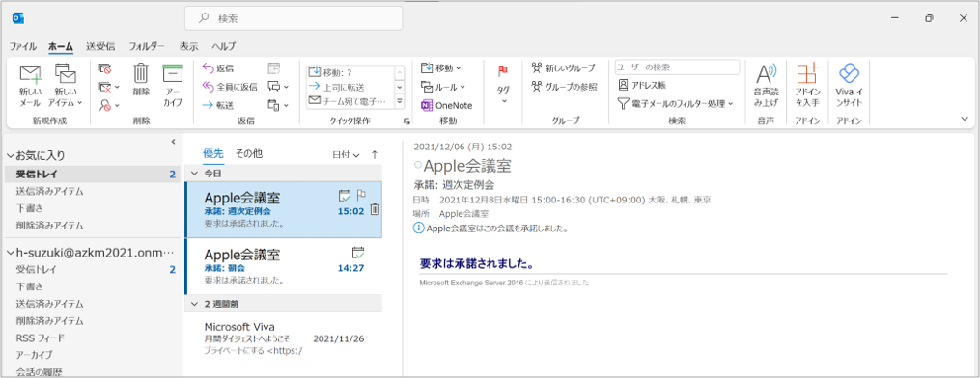Image resolution: width=980 pixels, height=378 pixels.
Task: Switch to the フォルダー ribbon tab
Action: (x=147, y=46)
